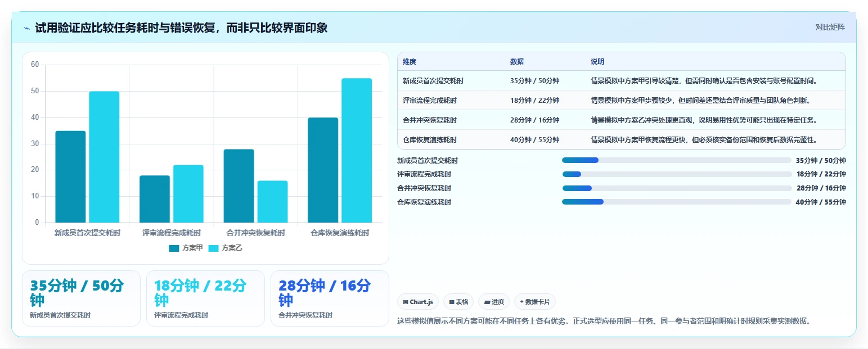Open the 35分钟 / 50分钟 stat card

(x=81, y=298)
